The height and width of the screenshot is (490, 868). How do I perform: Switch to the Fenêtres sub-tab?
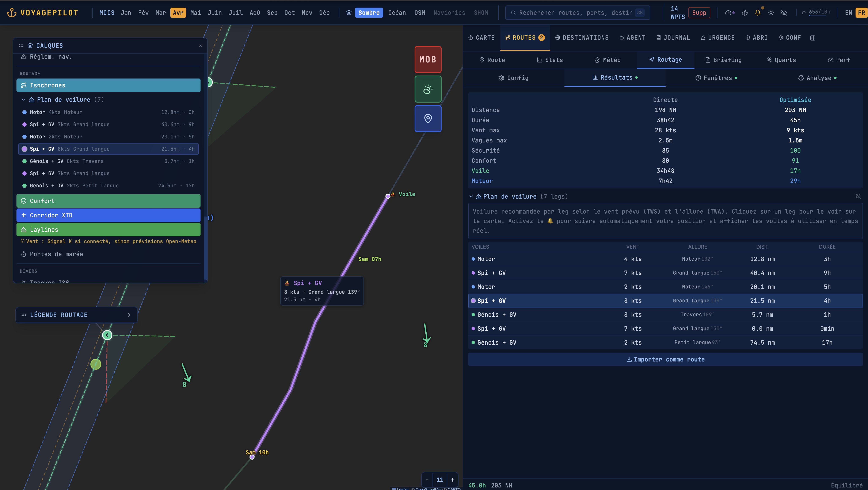[717, 78]
